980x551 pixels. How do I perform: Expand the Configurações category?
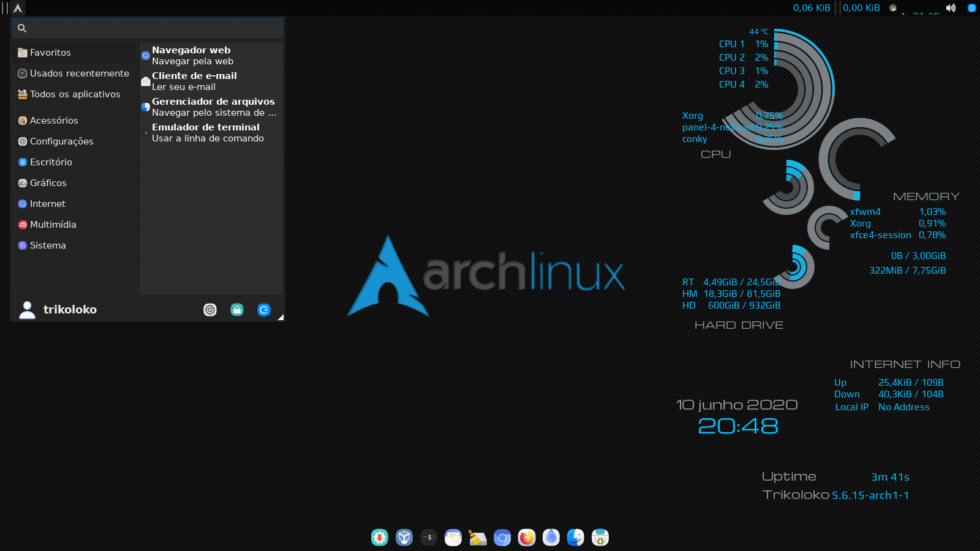[x=61, y=141]
